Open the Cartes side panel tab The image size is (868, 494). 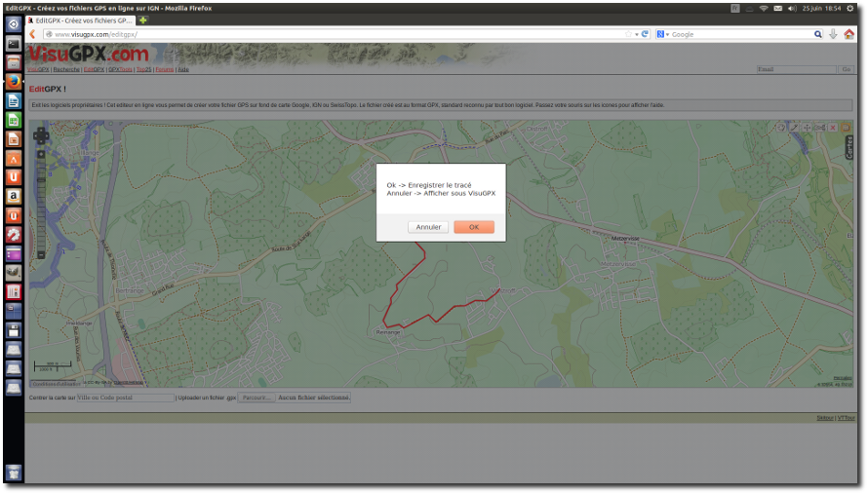(x=849, y=147)
